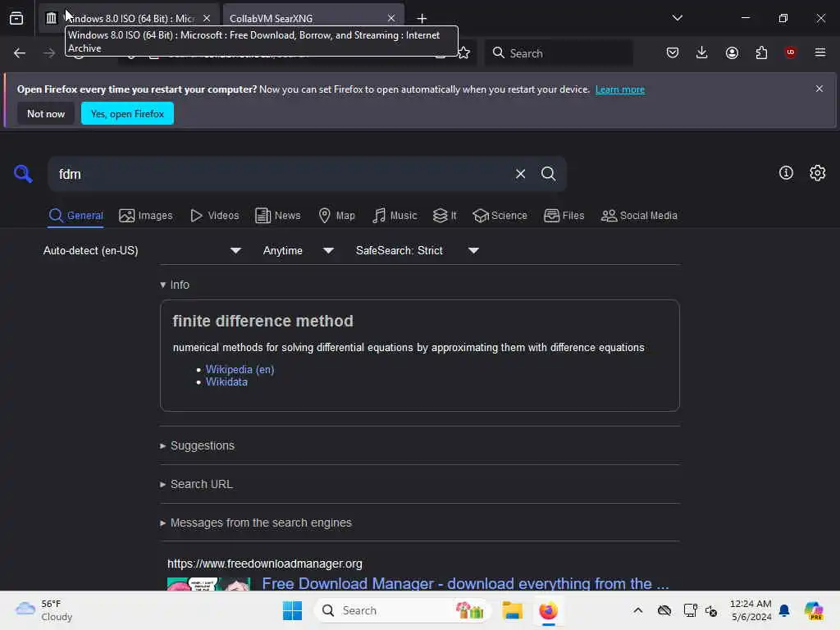Viewport: 840px width, 630px height.
Task: Open File Explorer from the taskbar
Action: tap(512, 610)
